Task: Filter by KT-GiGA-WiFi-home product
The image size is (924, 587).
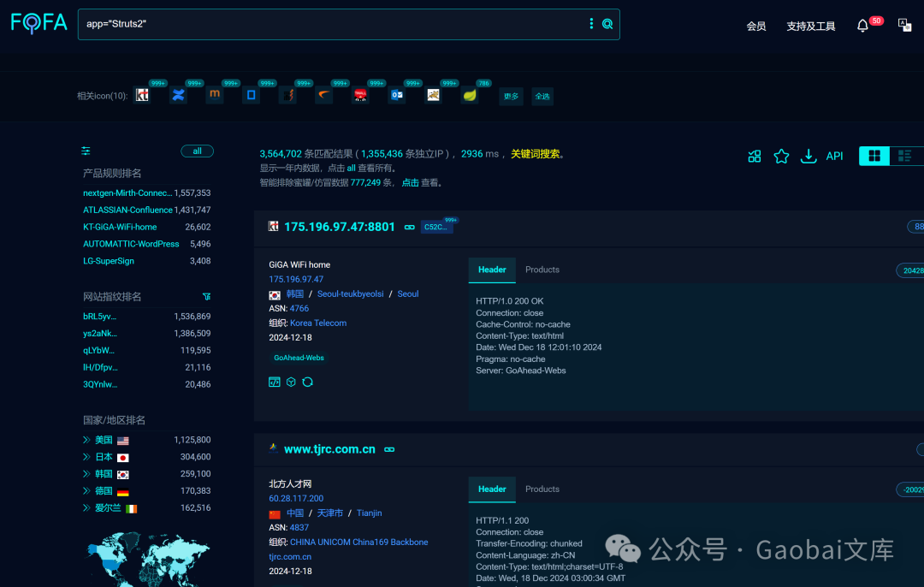Action: point(120,227)
